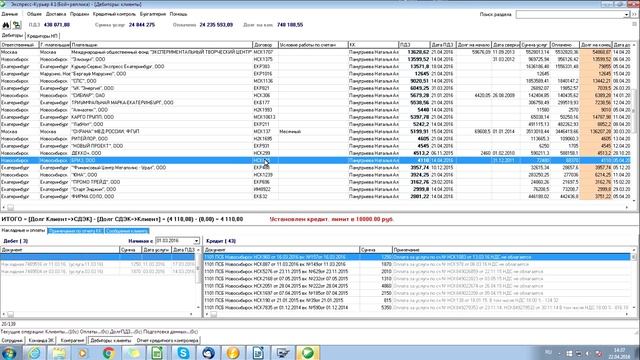Select the row for Курьер Сервис Экспресс Екатеринбург
The height and width of the screenshot is (360, 640).
(315, 67)
